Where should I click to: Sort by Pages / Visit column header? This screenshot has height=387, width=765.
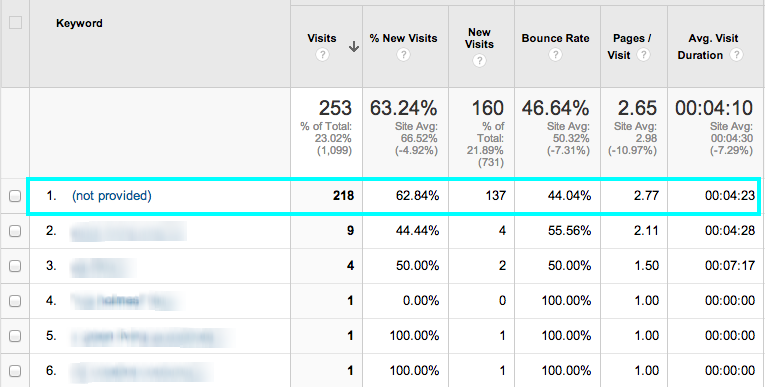point(629,46)
